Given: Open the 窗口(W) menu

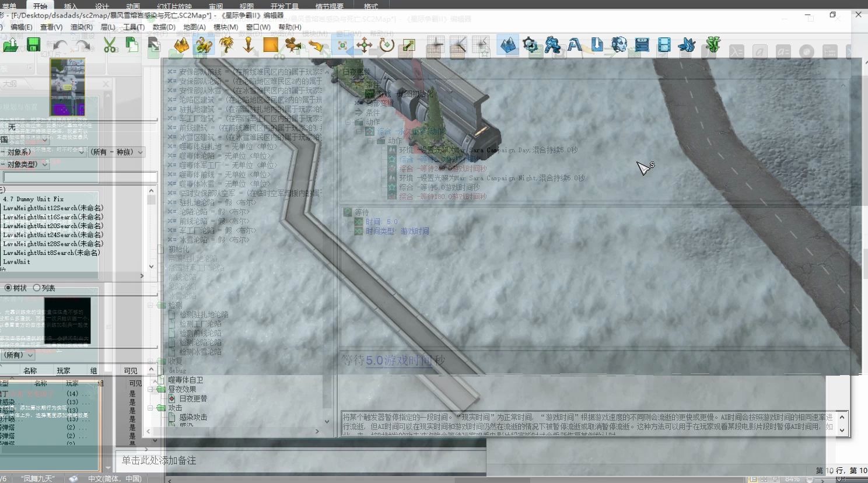Looking at the screenshot, I should (258, 27).
